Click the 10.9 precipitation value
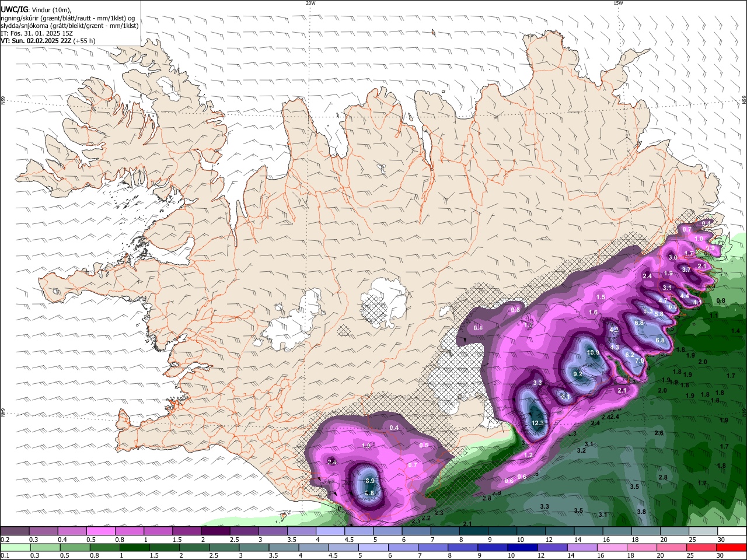This screenshot has height=560, width=747. tap(594, 352)
